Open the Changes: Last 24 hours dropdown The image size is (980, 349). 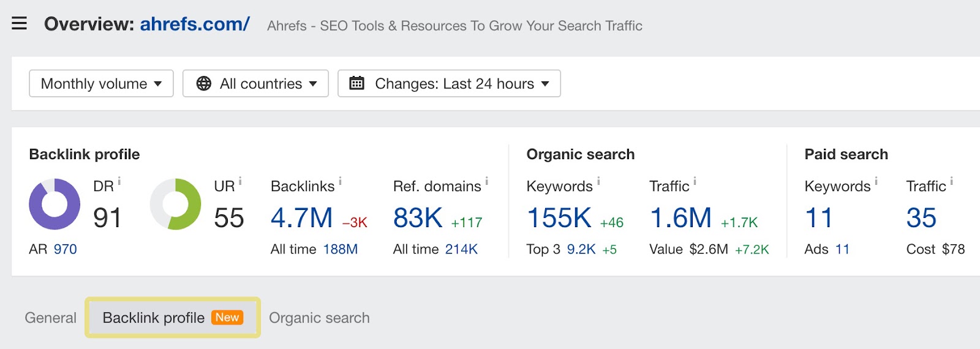tap(449, 83)
